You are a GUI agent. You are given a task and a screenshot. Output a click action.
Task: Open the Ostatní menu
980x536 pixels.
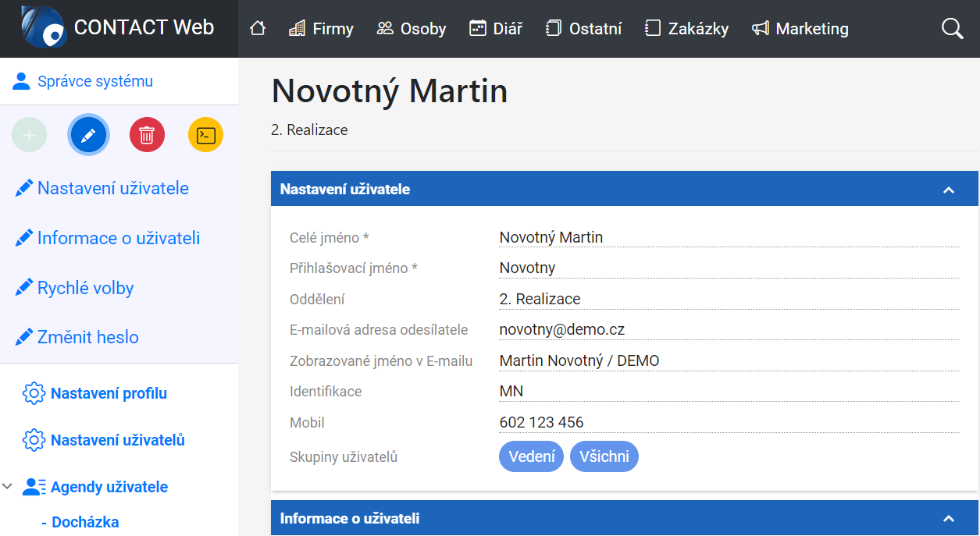[584, 29]
